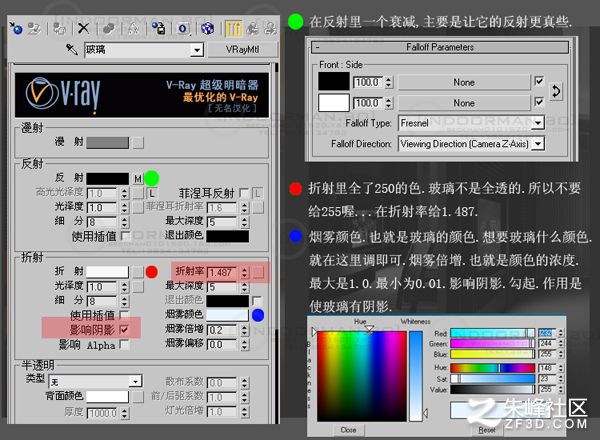Click the Put to Library icon

(x=158, y=29)
